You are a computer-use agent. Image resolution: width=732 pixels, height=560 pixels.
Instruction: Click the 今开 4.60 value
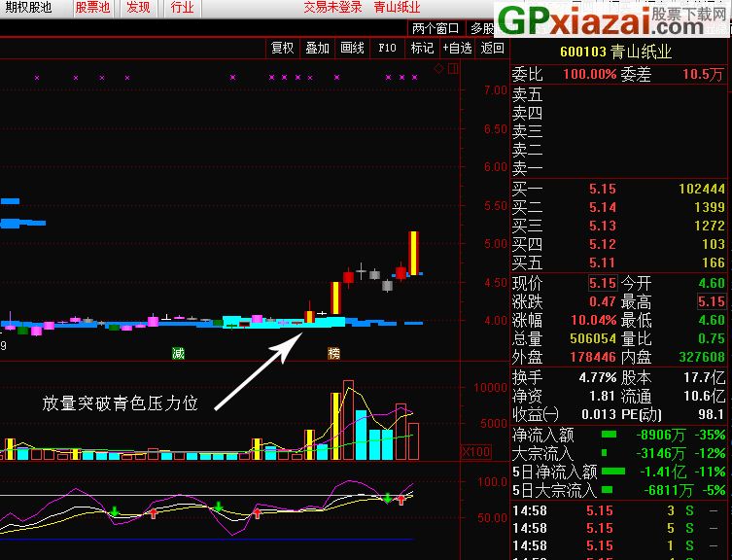tap(712, 283)
